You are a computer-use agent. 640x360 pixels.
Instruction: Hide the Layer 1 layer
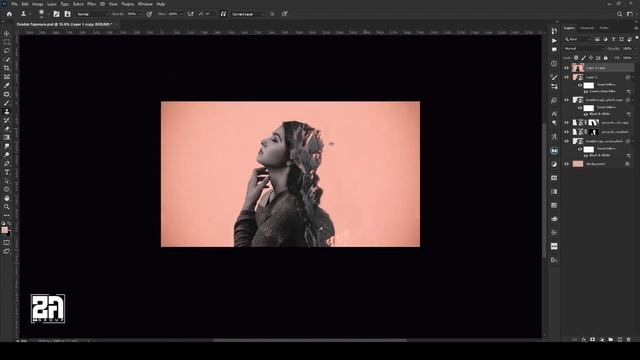coord(566,77)
